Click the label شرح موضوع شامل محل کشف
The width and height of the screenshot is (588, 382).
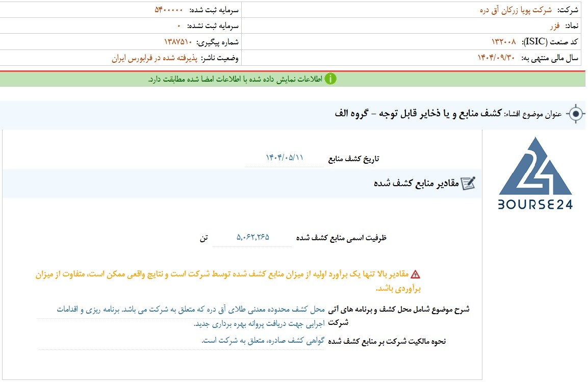[399, 316]
